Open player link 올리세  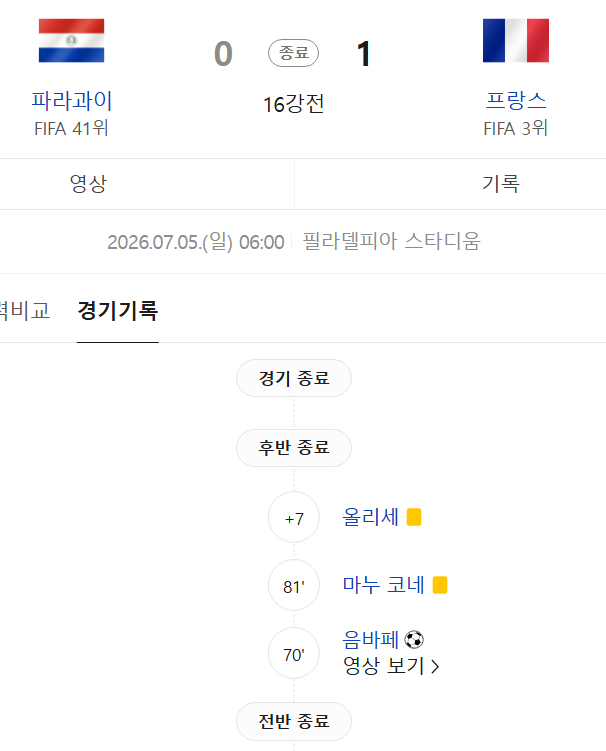click(x=370, y=517)
